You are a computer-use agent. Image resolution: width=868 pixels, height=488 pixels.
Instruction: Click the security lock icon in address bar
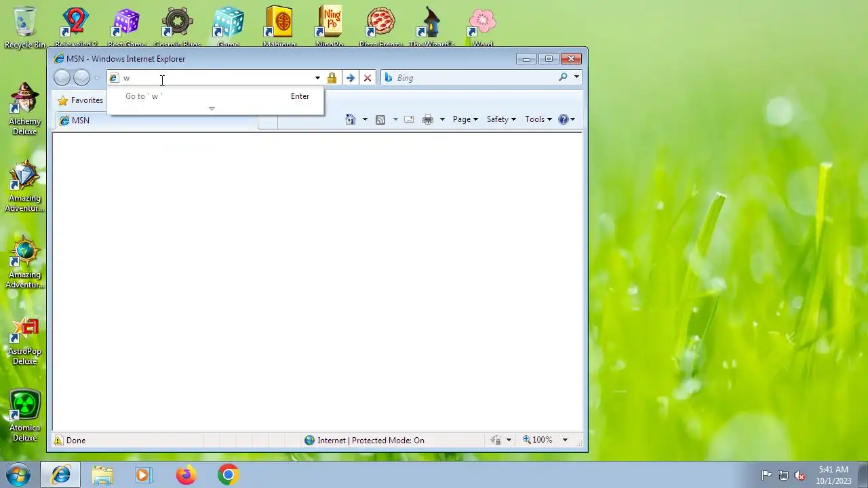(x=332, y=78)
